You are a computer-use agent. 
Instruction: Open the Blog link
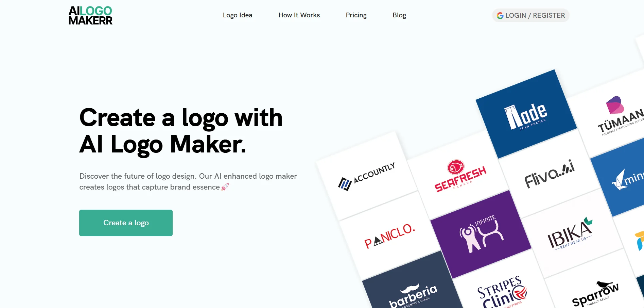(399, 15)
